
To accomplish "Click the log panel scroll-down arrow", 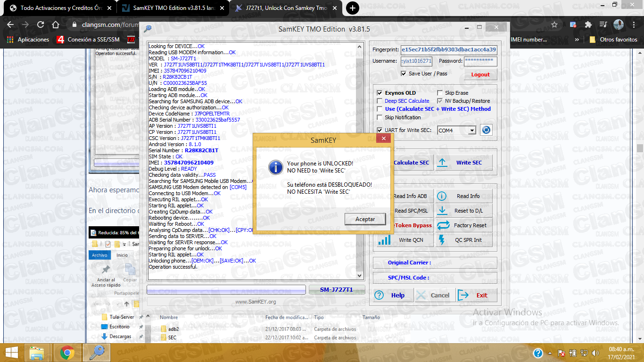I will pyautogui.click(x=359, y=276).
